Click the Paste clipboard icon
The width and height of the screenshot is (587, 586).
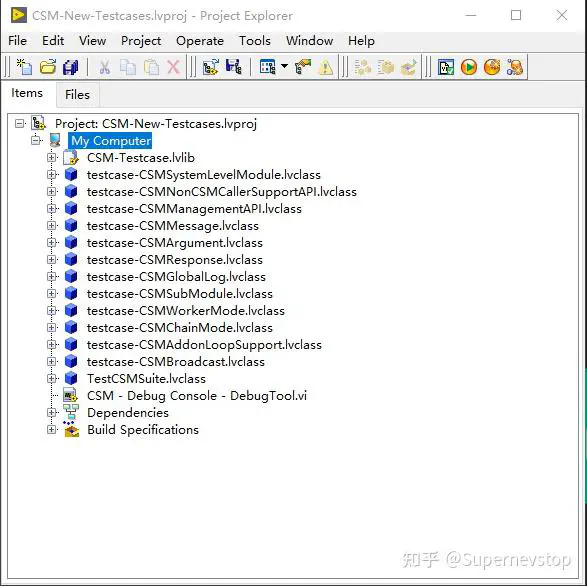[x=151, y=67]
